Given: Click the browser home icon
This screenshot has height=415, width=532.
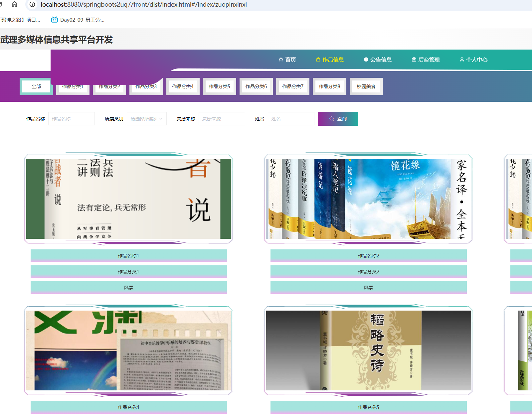Looking at the screenshot, I should coord(14,4).
